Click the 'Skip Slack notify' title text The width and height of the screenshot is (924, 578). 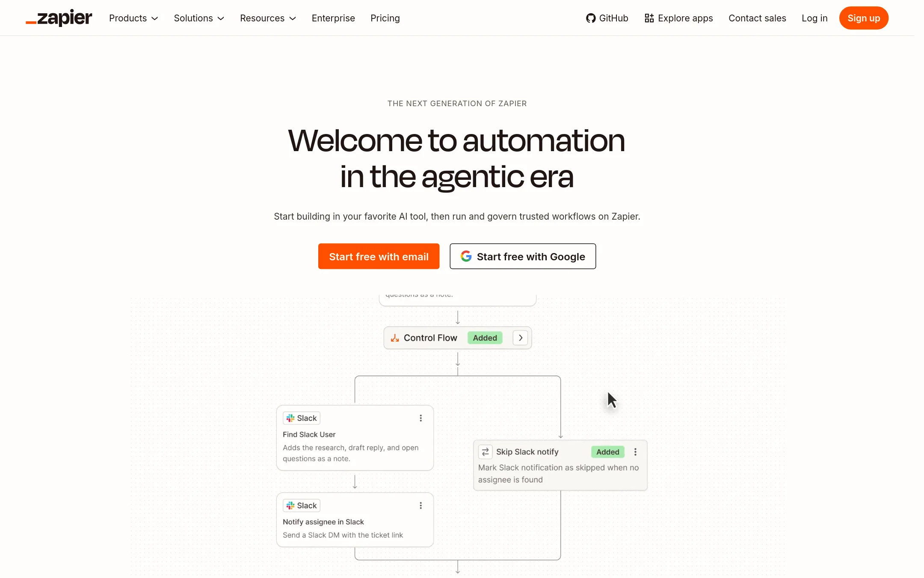(x=527, y=452)
